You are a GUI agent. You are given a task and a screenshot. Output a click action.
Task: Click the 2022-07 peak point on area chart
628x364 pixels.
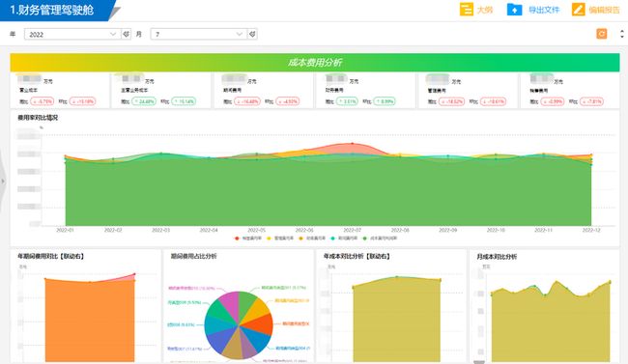[353, 143]
